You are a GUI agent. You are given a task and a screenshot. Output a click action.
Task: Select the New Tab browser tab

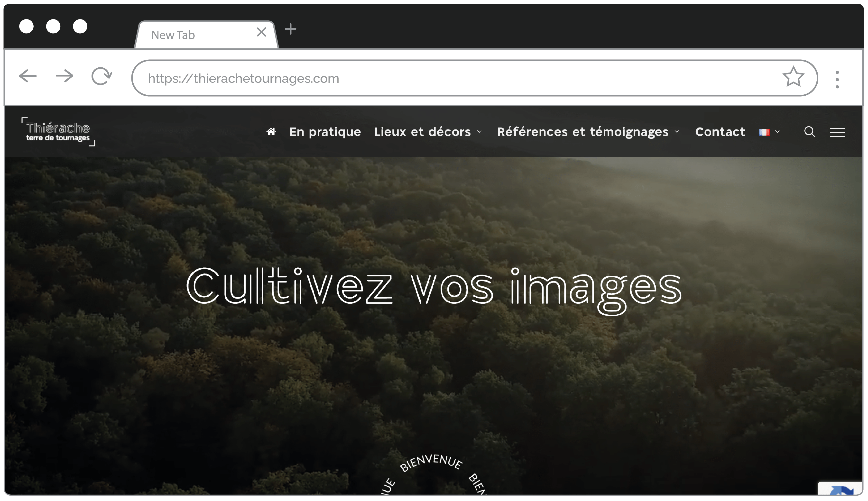(x=206, y=35)
